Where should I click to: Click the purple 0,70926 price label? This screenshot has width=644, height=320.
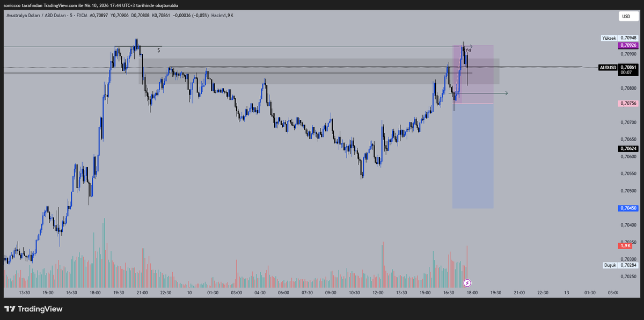coord(628,46)
